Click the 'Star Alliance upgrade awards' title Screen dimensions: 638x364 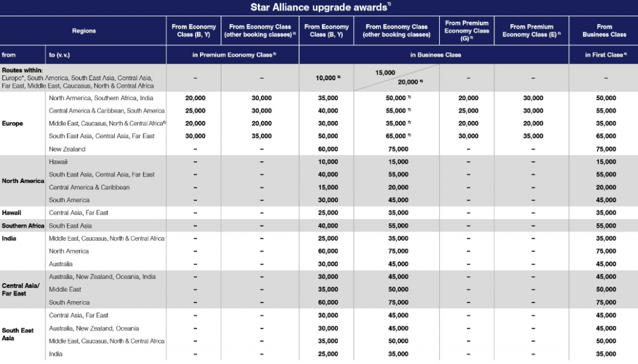pos(320,7)
